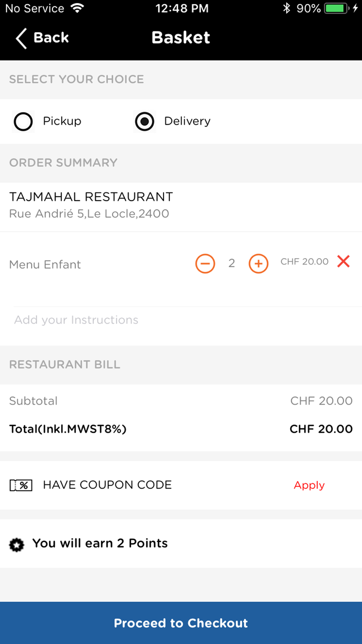Click Apply for coupon code
362x644 pixels.
point(309,485)
